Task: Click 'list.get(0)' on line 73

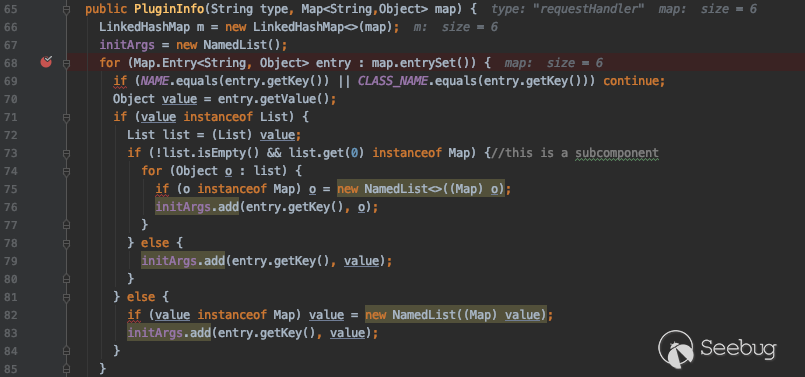Action: (326, 153)
